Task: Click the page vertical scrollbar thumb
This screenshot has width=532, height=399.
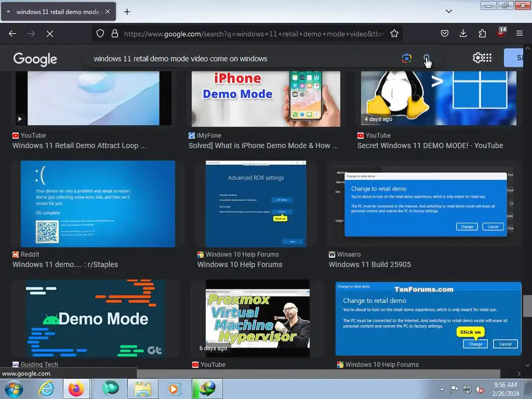Action: 528,306
